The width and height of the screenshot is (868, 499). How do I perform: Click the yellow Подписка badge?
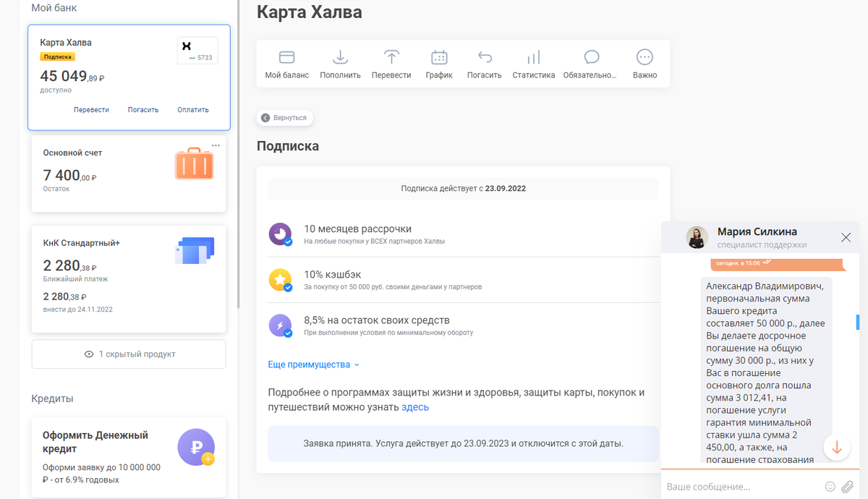tap(57, 56)
